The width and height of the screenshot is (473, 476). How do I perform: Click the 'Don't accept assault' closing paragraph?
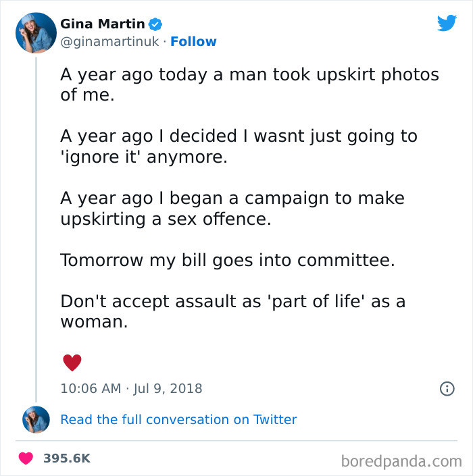click(232, 311)
